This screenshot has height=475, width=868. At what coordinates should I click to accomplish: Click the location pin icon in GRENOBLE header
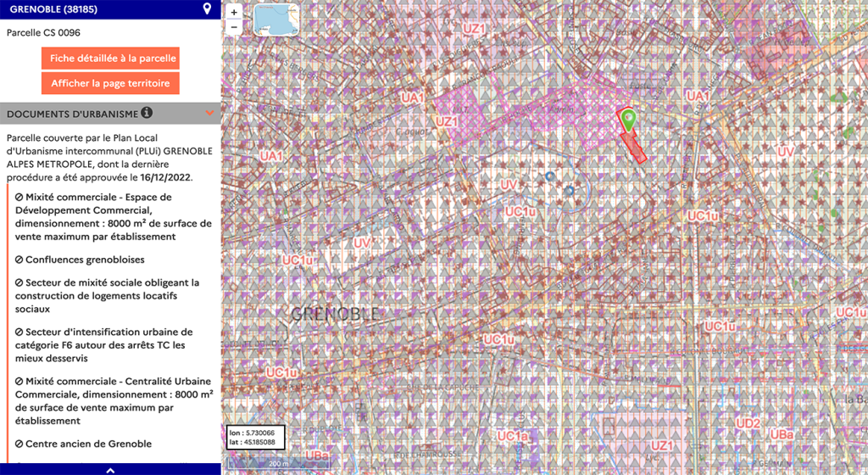point(207,9)
